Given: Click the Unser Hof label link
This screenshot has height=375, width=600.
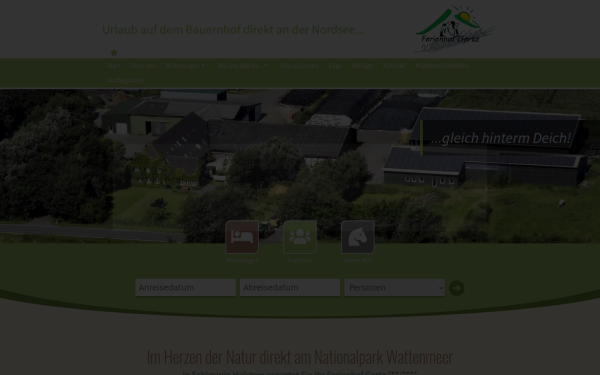Looking at the screenshot, I should coord(358,260).
